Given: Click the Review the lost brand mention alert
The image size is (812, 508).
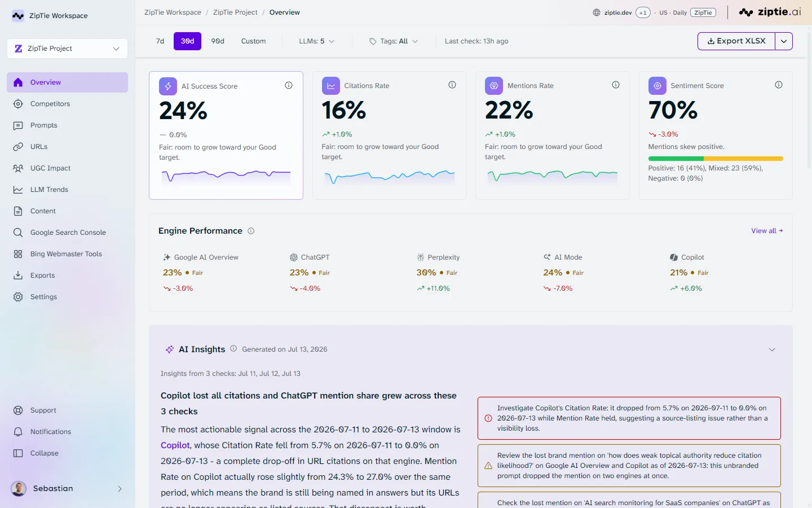Looking at the screenshot, I should 629,466.
